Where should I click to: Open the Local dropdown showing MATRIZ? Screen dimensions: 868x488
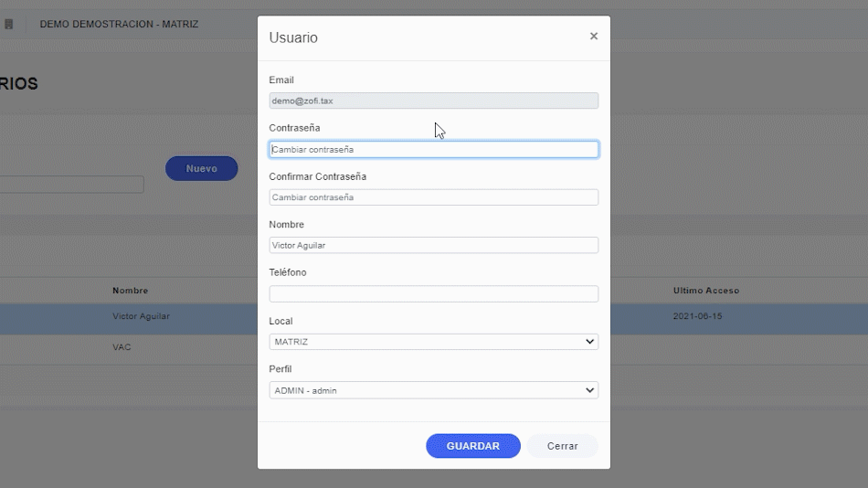(x=433, y=342)
